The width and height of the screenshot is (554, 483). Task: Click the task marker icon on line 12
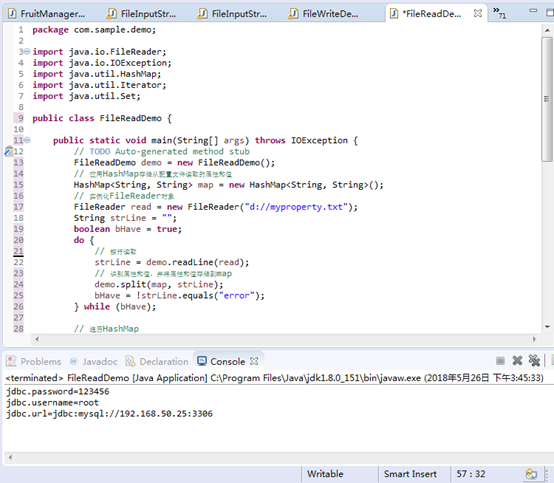coord(8,152)
